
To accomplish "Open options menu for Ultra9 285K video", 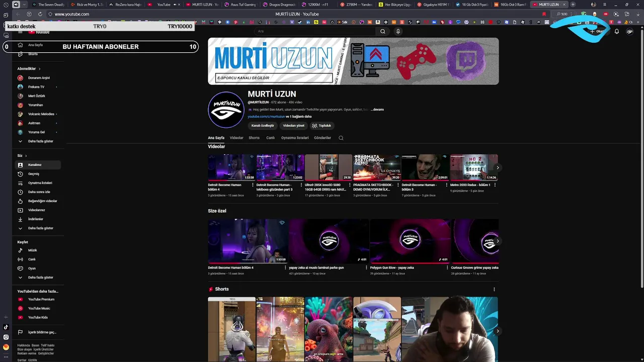I will coord(350,185).
